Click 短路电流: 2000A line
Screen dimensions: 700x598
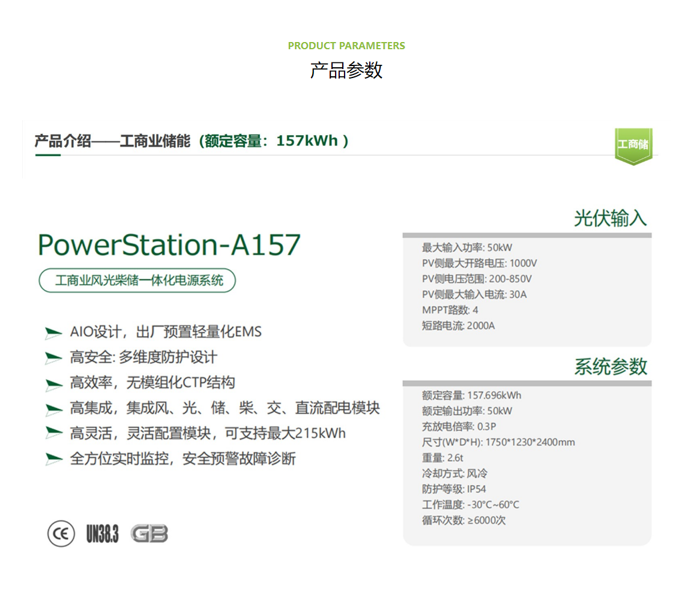459,325
